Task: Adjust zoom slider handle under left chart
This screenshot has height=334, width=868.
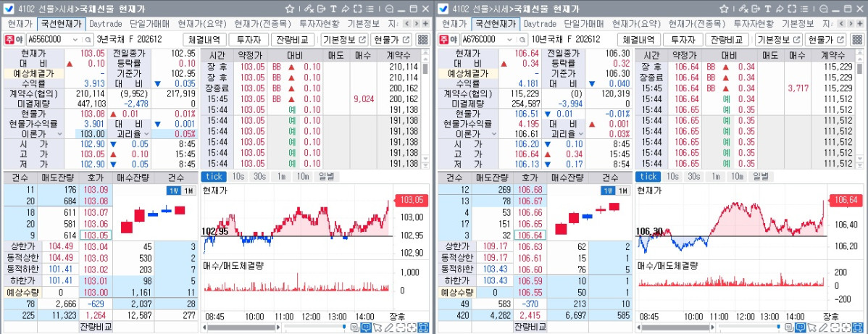Action: 343,327
